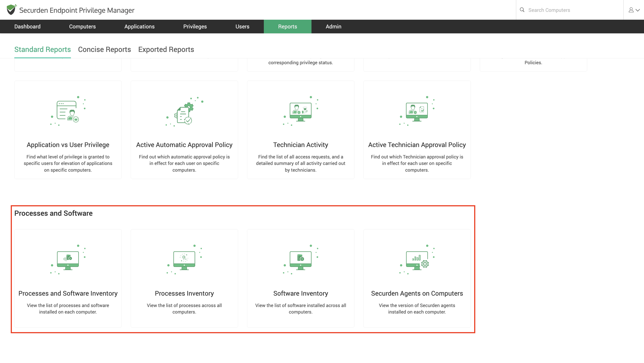Click text 'View the list of software installed across all computers.'

click(x=301, y=308)
